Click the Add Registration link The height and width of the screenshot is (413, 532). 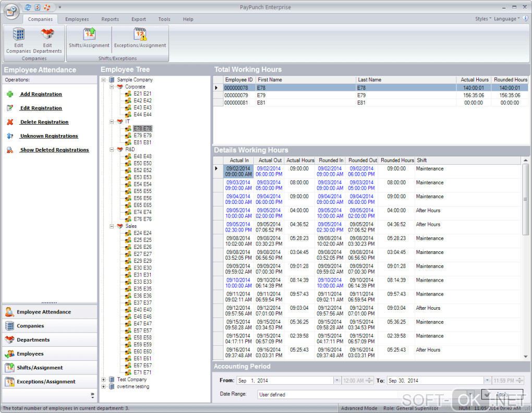click(41, 94)
